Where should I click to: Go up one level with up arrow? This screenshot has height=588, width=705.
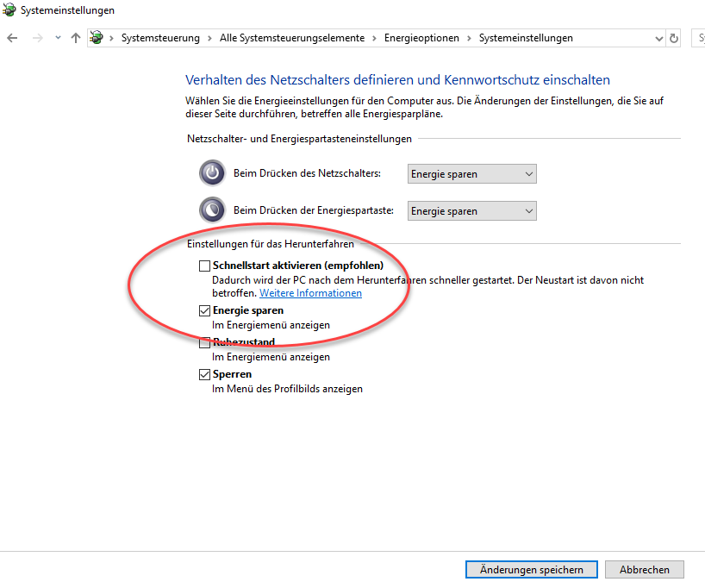click(76, 38)
